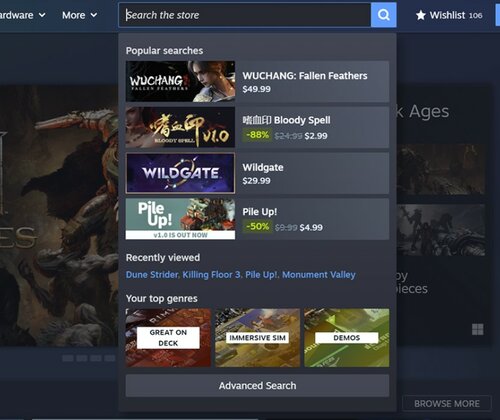
Task: Open the Bloody Spell search result
Action: point(257,127)
